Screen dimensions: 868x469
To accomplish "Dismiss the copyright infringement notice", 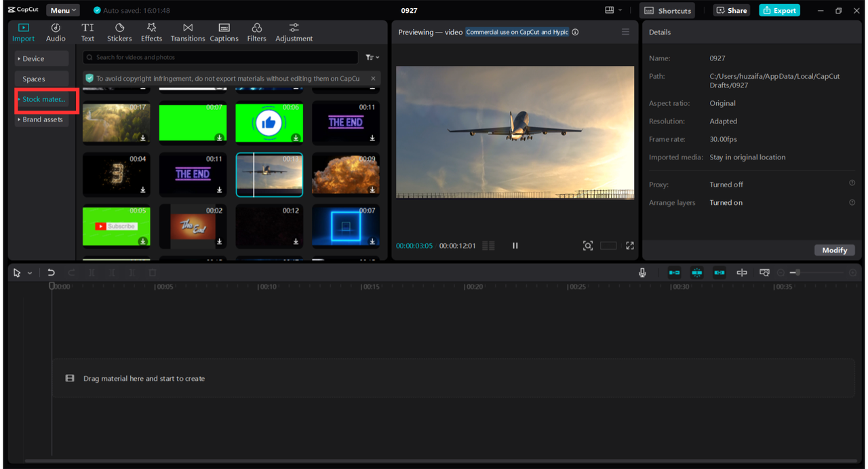I will 373,79.
